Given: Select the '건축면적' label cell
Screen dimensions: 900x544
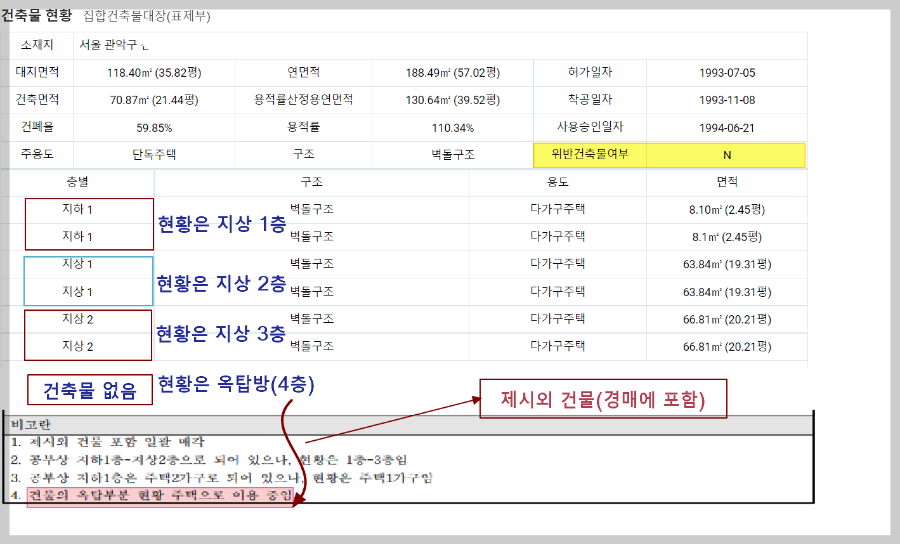Looking at the screenshot, I should click(37, 99).
